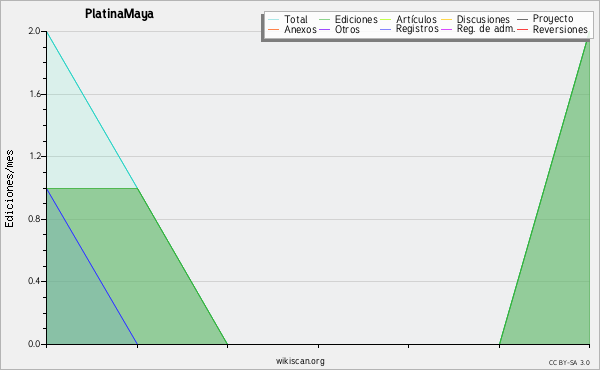The width and height of the screenshot is (600, 370).
Task: Click the 2.0 y-axis value
Action: (34, 31)
